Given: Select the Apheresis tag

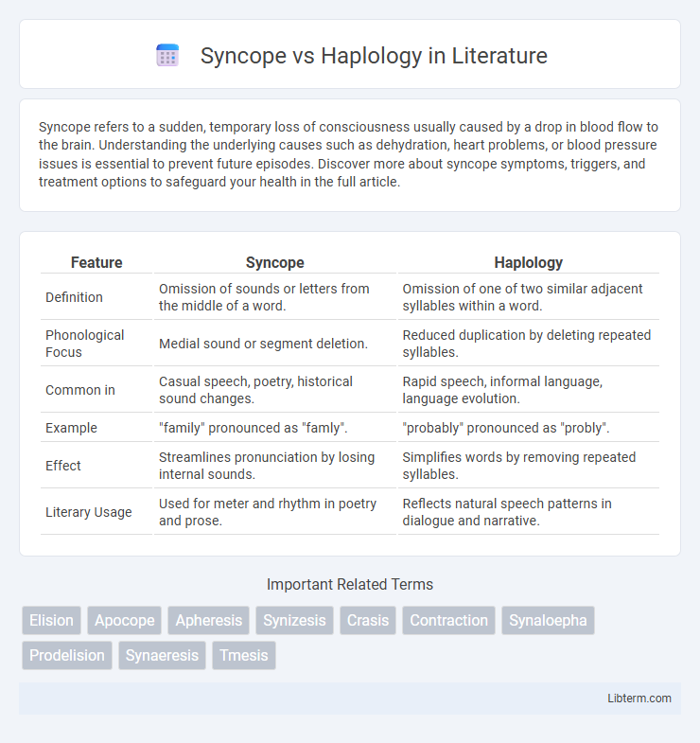Looking at the screenshot, I should point(209,620).
